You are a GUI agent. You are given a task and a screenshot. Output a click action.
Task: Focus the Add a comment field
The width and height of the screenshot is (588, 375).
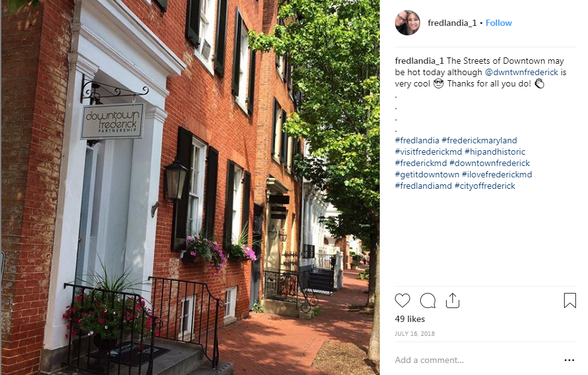476,360
